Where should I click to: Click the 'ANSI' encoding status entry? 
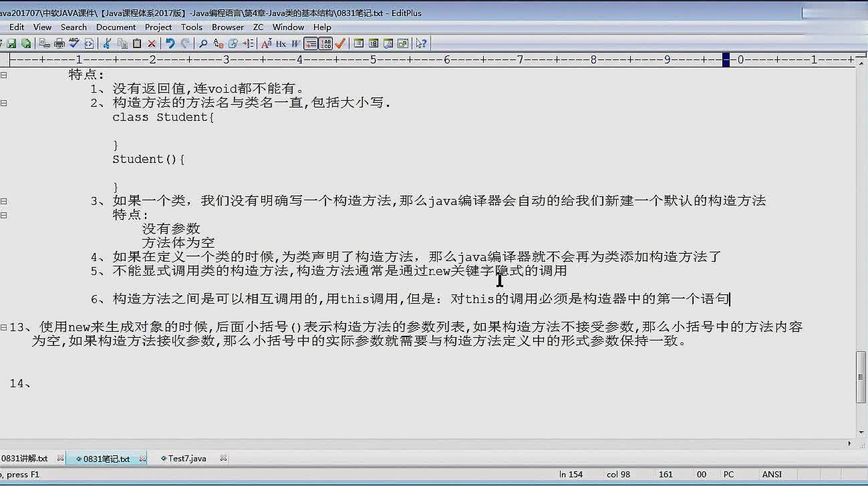click(x=772, y=475)
